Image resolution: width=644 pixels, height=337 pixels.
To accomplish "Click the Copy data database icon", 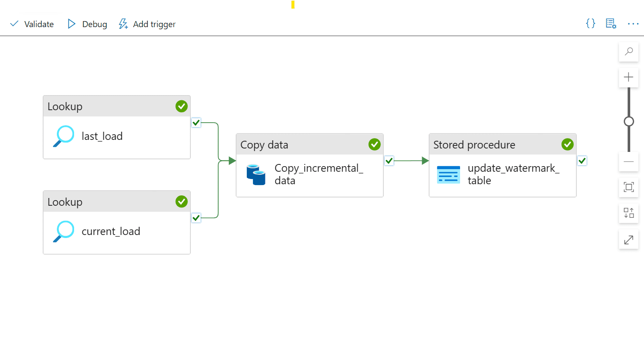I will pos(256,175).
